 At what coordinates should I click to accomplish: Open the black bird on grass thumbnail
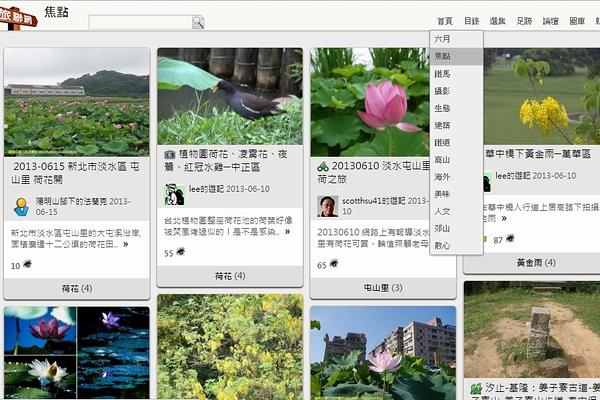[x=230, y=96]
